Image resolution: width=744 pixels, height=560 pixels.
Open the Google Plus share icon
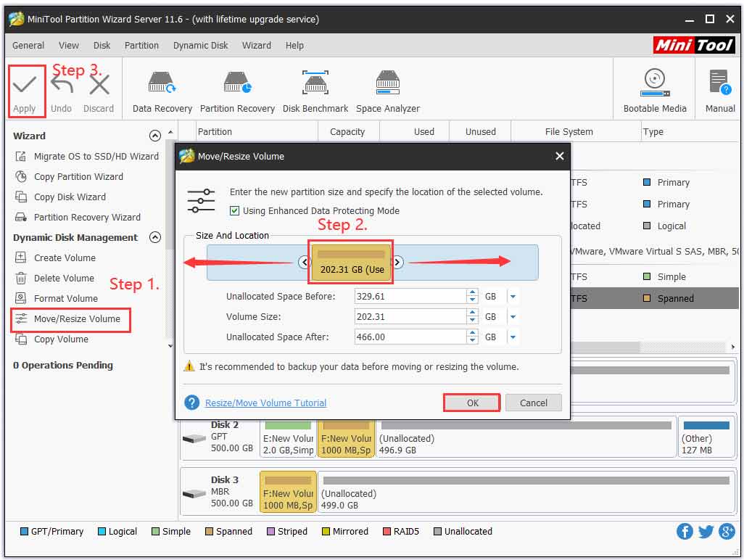click(727, 532)
